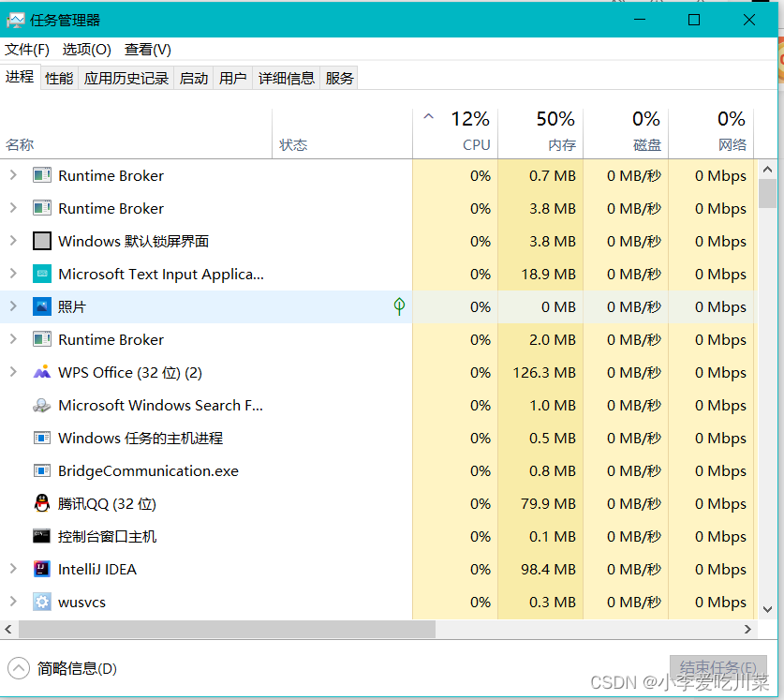Click the BridgeCommunication.exe icon
784x700 pixels.
pos(42,470)
